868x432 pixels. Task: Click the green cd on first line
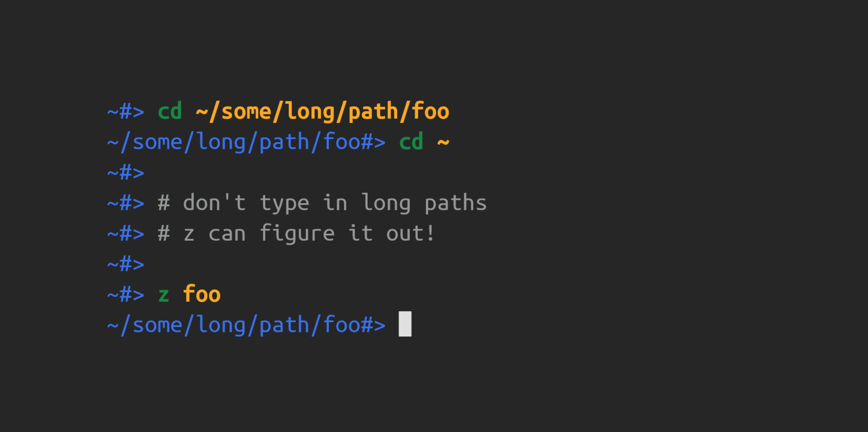(x=170, y=111)
